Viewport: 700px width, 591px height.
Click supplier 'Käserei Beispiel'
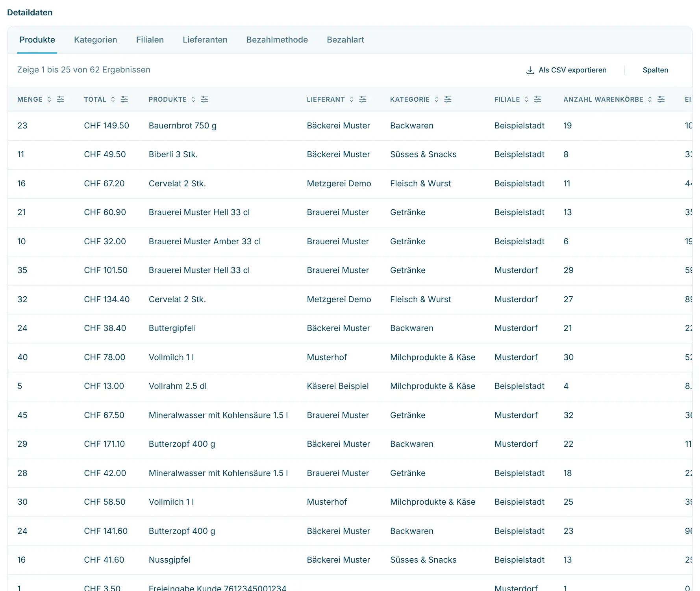point(338,386)
